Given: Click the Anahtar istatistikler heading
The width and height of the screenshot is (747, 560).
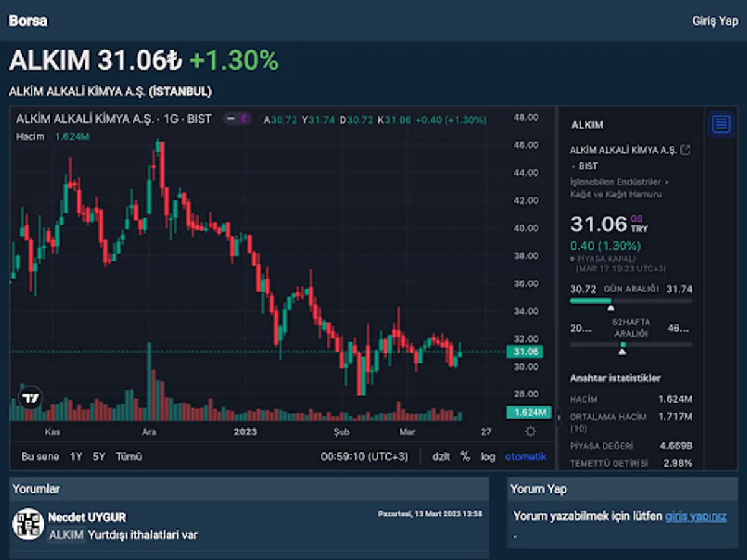Looking at the screenshot, I should click(x=616, y=378).
